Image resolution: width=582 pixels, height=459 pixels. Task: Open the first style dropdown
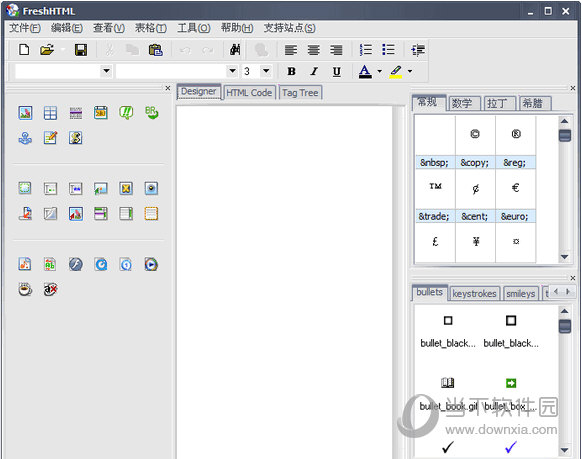click(106, 71)
